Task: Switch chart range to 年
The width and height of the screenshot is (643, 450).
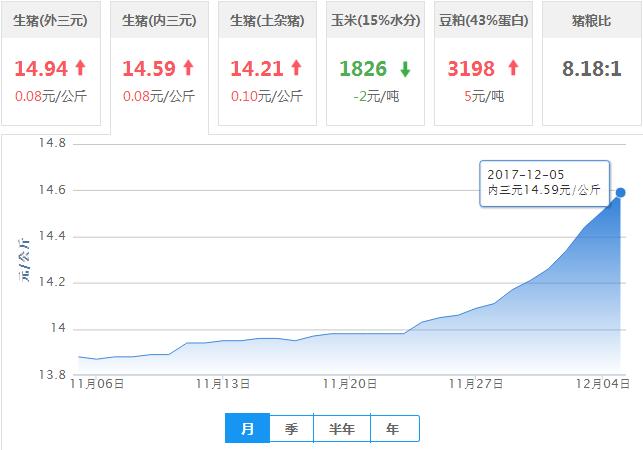Action: [393, 429]
